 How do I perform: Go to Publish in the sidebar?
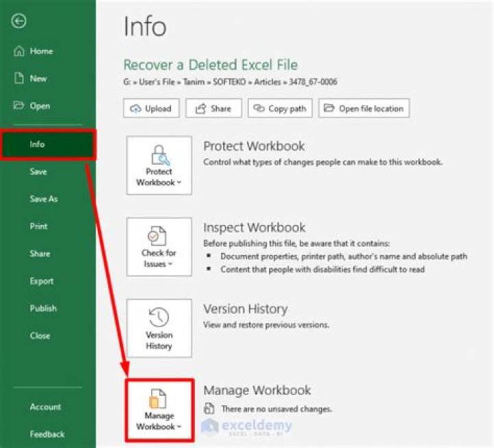(43, 309)
